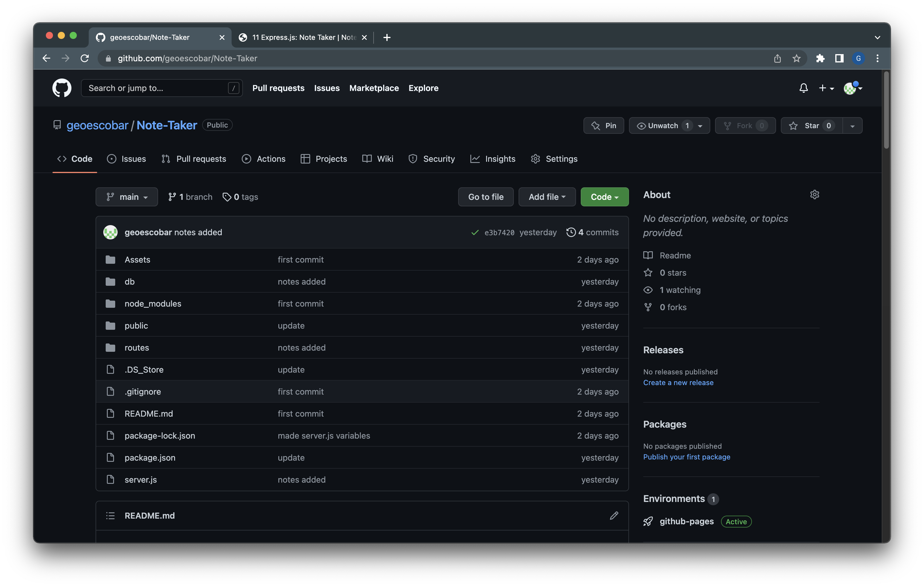The height and width of the screenshot is (587, 924).
Task: Toggle the Unwatch button
Action: pos(663,126)
